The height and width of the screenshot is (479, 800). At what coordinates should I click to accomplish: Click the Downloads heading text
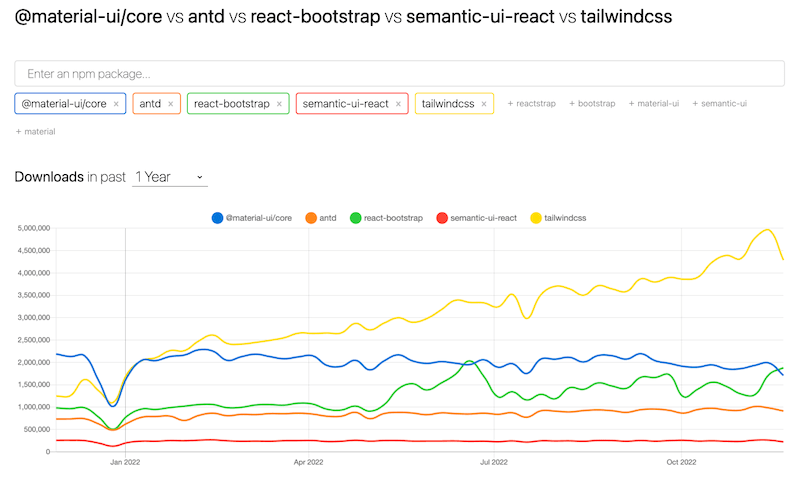click(49, 177)
